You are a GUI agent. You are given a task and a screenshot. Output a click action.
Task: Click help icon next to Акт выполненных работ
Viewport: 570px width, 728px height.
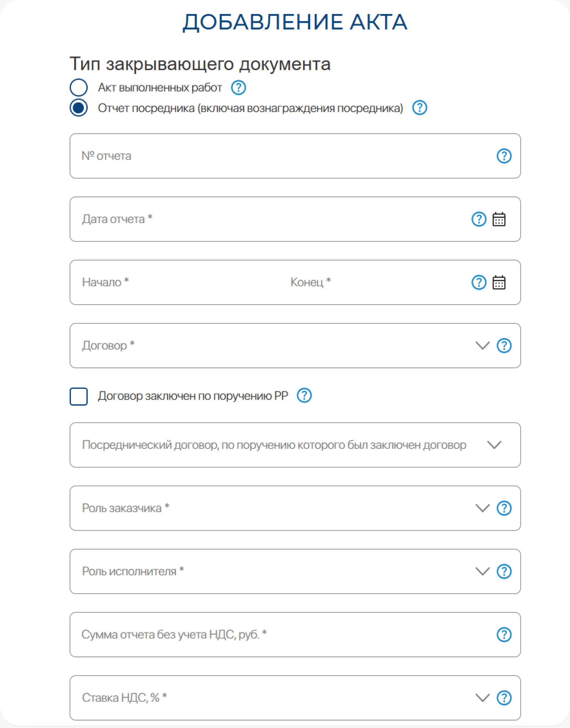[x=238, y=87]
